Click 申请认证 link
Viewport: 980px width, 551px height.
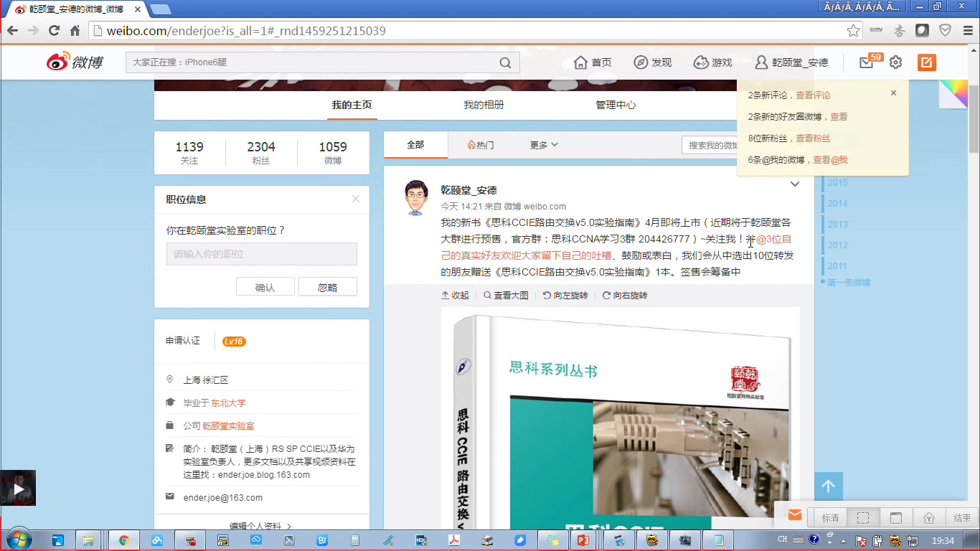[x=183, y=341]
